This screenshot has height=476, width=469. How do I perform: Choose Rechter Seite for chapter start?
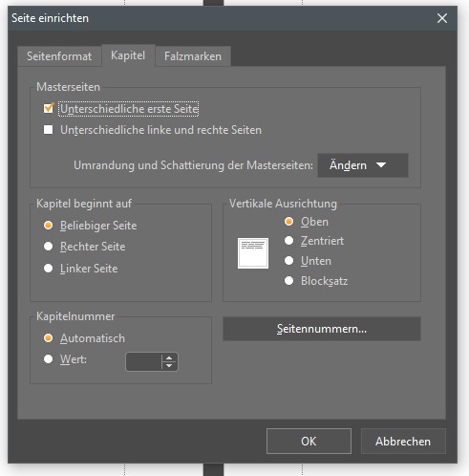pos(48,247)
